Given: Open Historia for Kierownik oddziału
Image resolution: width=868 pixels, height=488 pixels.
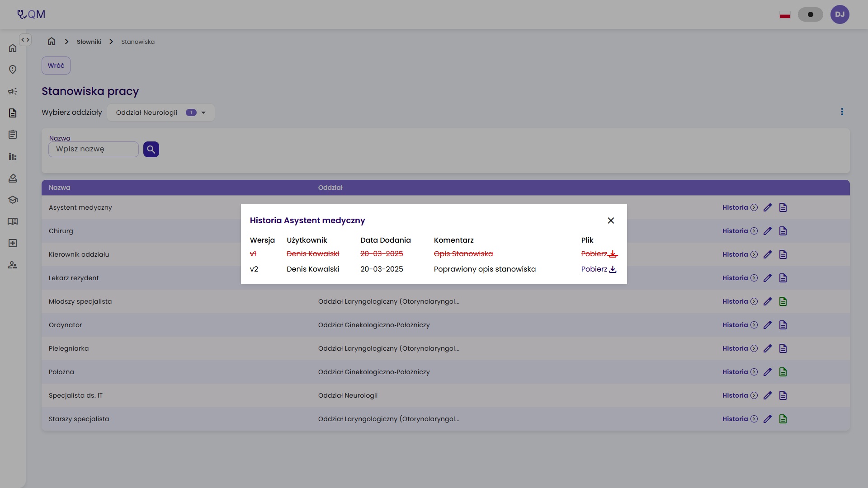Looking at the screenshot, I should 740,254.
